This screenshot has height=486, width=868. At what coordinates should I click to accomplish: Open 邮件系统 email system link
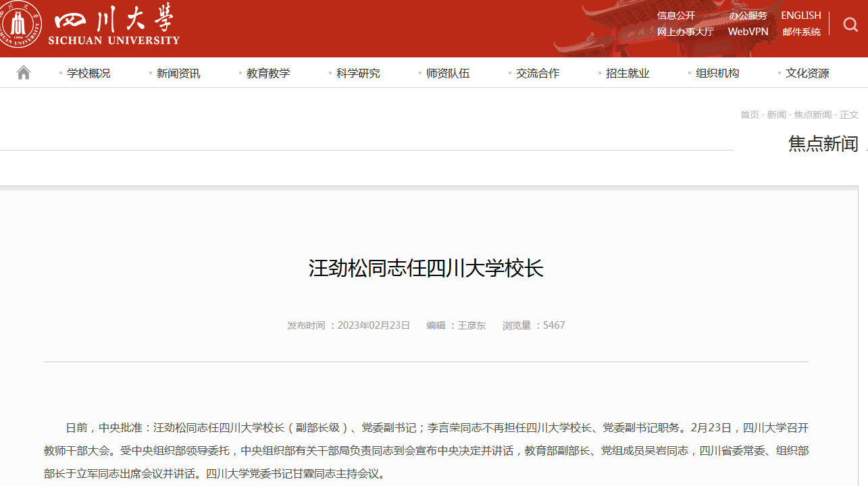click(801, 32)
